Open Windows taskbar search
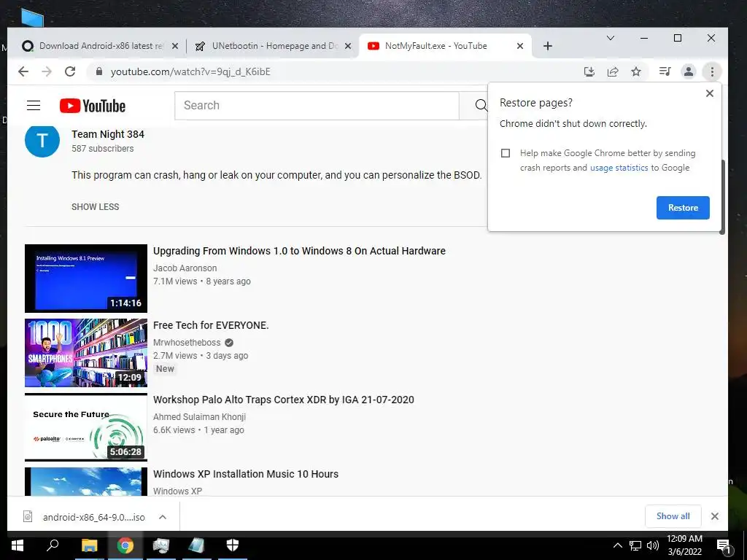Screen dimensions: 747x560 click(53, 545)
